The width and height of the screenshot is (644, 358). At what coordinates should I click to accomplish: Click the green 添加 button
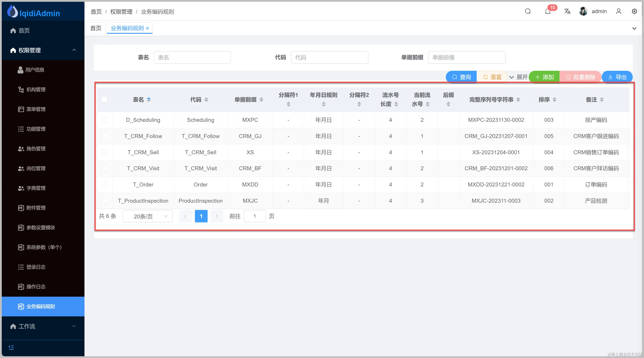tap(544, 77)
